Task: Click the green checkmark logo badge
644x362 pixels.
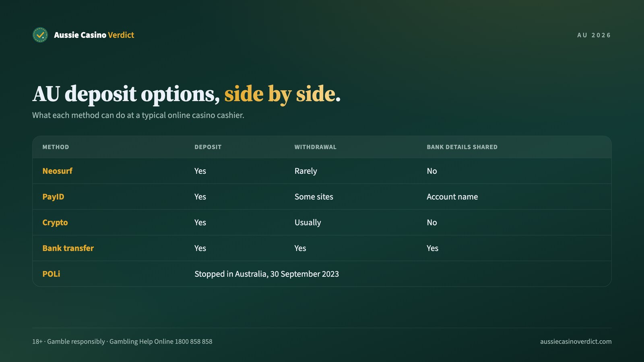Action: (40, 35)
